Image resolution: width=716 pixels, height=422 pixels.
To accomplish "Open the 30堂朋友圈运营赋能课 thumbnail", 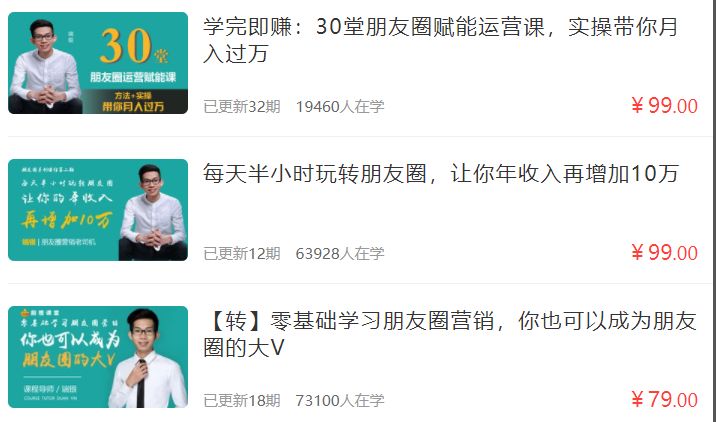I will (x=98, y=63).
